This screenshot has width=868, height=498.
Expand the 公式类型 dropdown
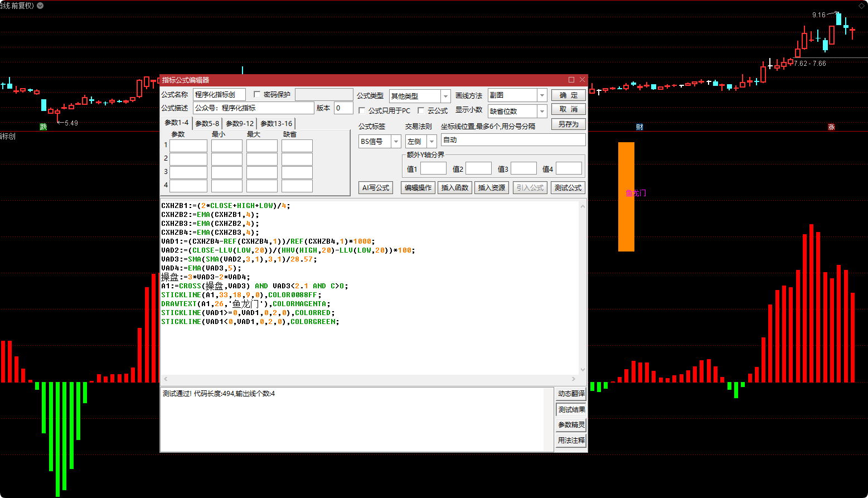[x=445, y=96]
